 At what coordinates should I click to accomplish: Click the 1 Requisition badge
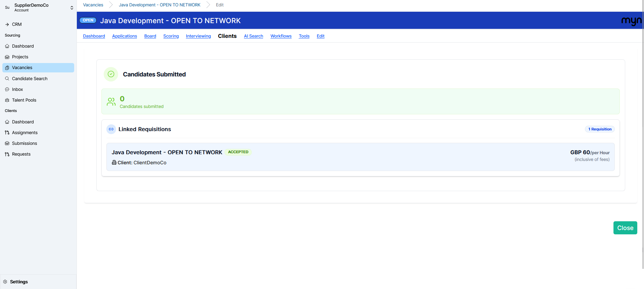tap(600, 129)
